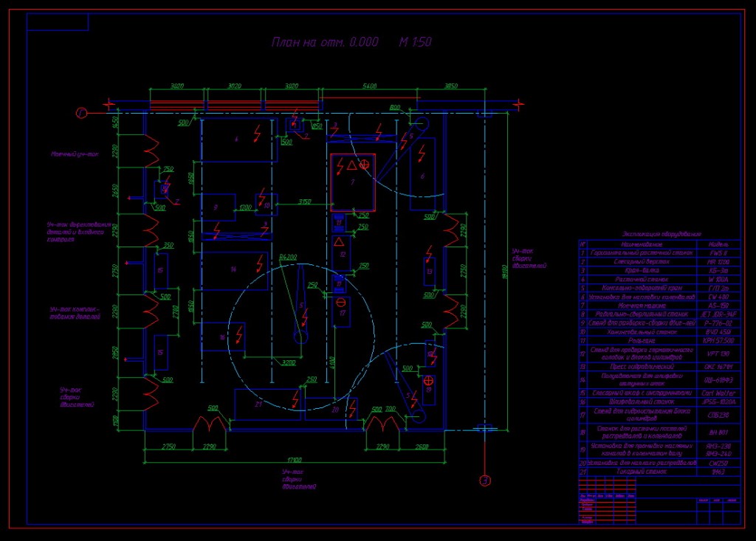The height and width of the screenshot is (541, 756).
Task: Select the "CW250" model cell
Action: click(x=718, y=464)
